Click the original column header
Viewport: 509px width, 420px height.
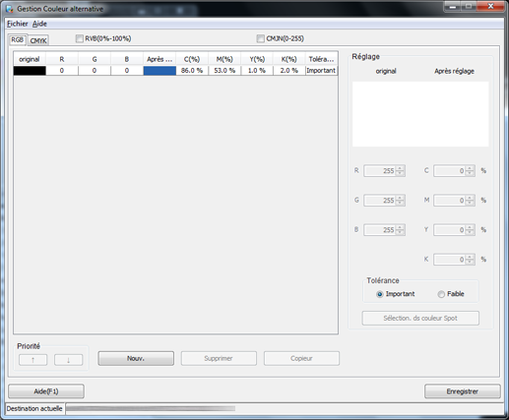(x=30, y=59)
